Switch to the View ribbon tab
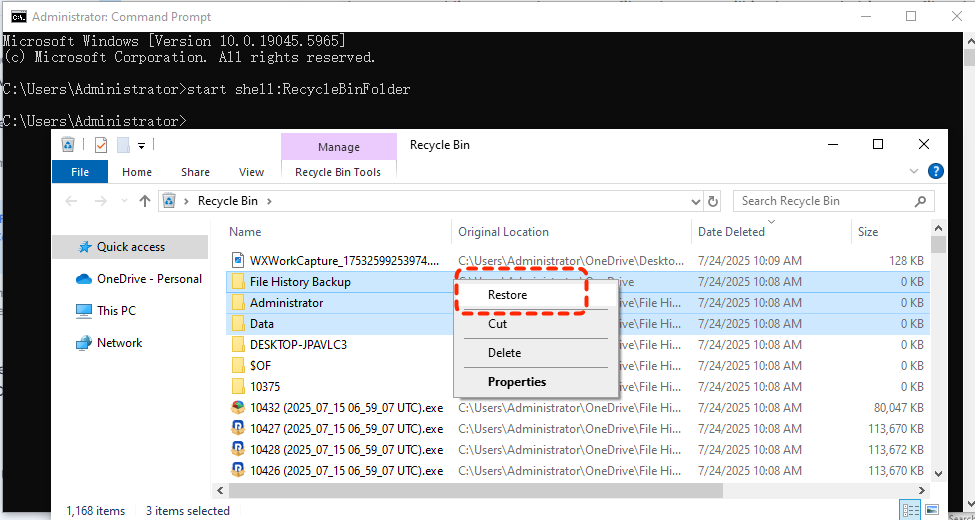 [x=251, y=172]
